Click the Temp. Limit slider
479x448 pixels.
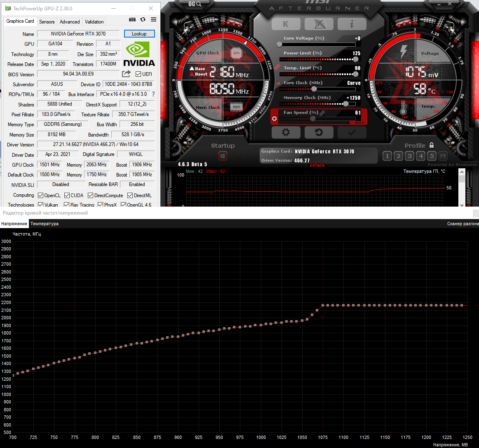[x=318, y=74]
